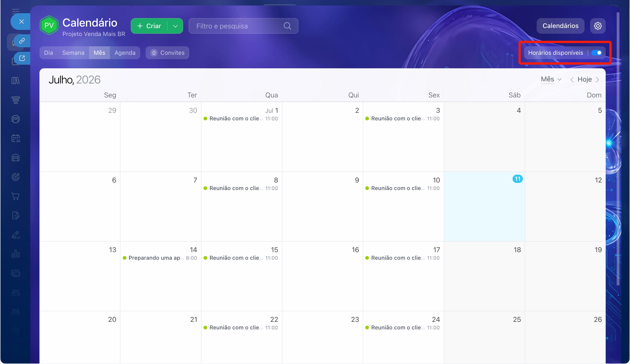Click day number 7 Tuesday cell
630x364 pixels.
[195, 180]
